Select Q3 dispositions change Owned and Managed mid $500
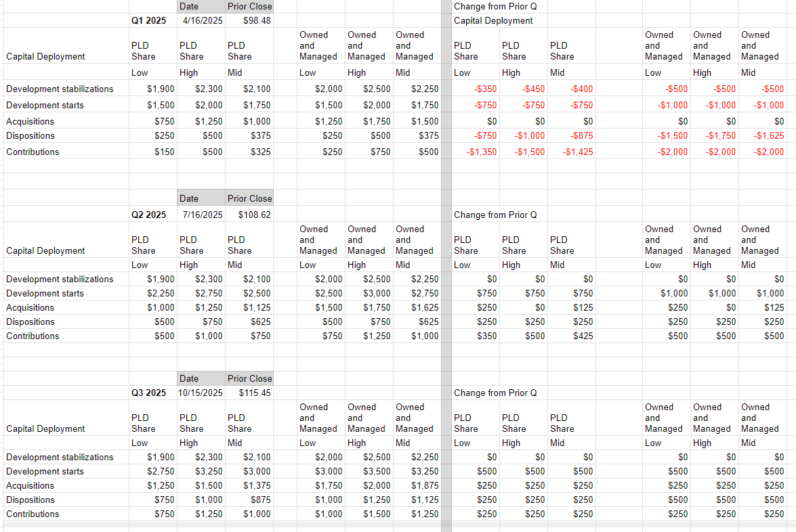Screen dimensions: 796x532 pos(763,500)
